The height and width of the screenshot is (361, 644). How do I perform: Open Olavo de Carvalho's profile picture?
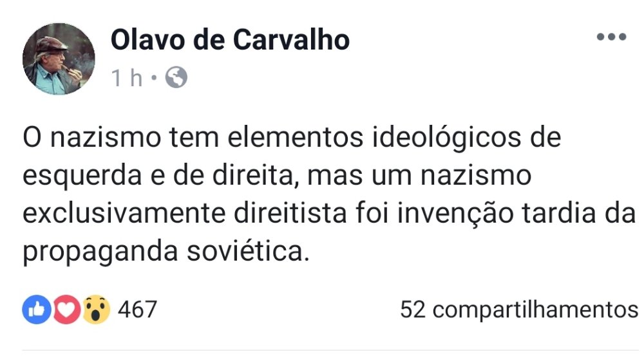pyautogui.click(x=59, y=59)
